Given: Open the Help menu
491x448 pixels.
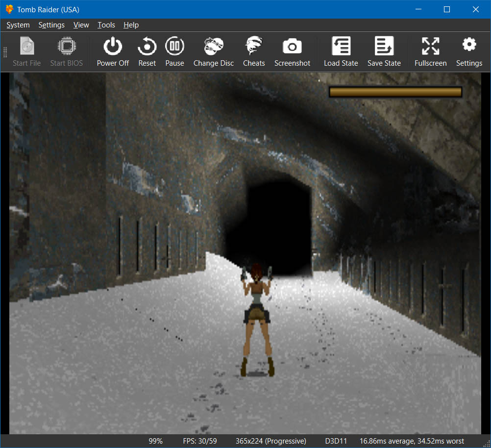Looking at the screenshot, I should pos(131,25).
